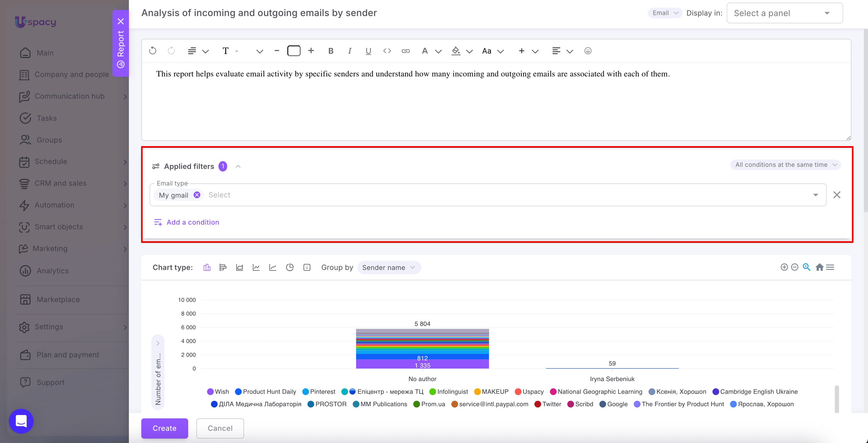This screenshot has height=443, width=868.
Task: Open Email type dropdown arrow
Action: tap(815, 195)
